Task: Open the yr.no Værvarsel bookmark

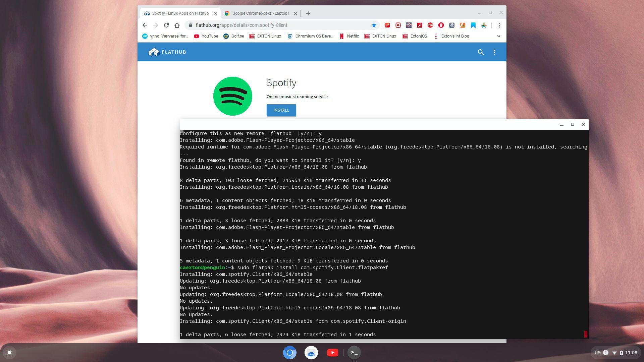Action: [165, 36]
